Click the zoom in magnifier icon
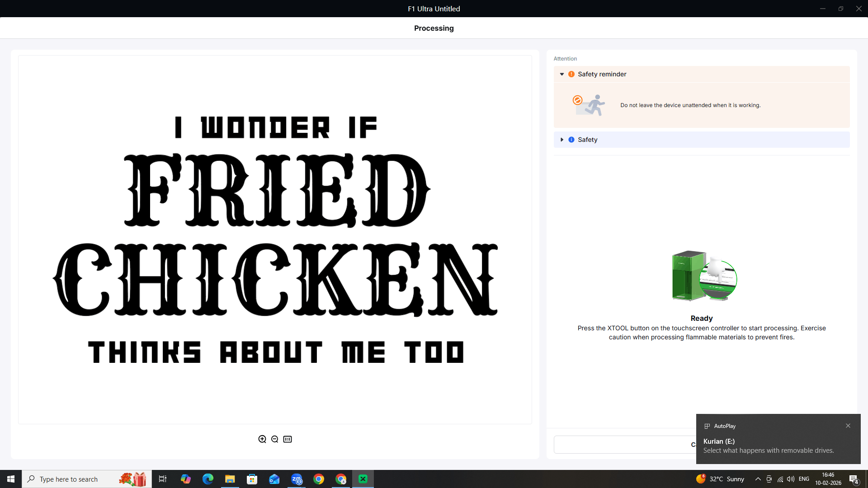This screenshot has height=488, width=868. [262, 439]
